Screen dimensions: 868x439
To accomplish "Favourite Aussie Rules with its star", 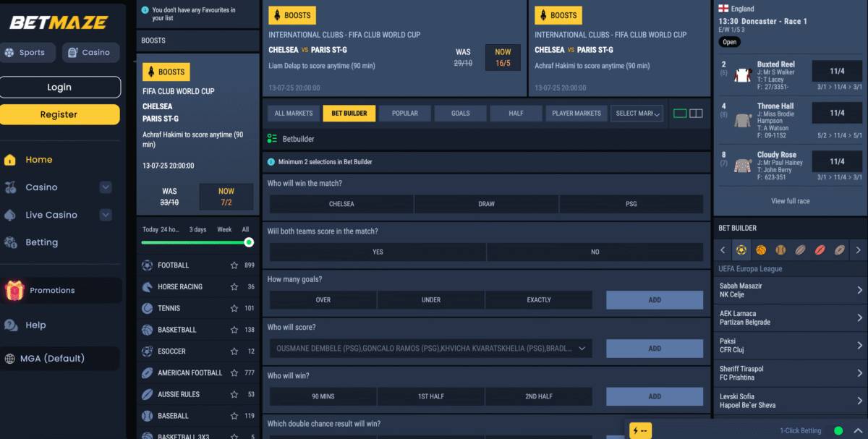I will pos(234,395).
